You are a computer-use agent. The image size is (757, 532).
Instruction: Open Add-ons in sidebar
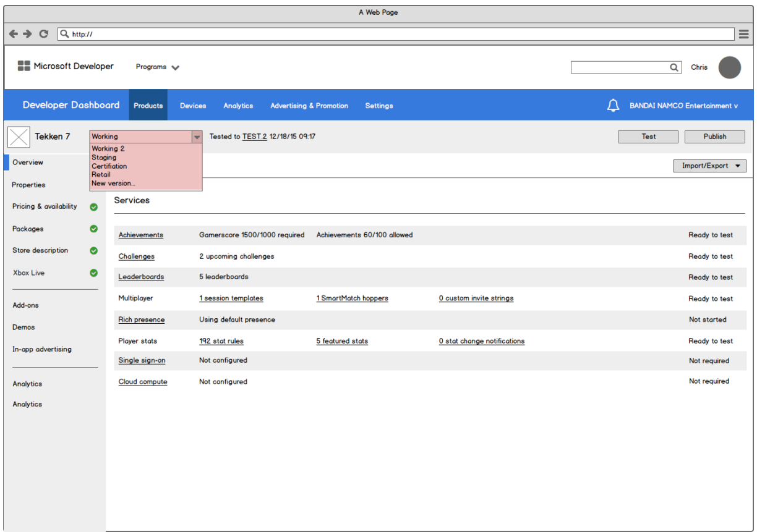(x=26, y=305)
